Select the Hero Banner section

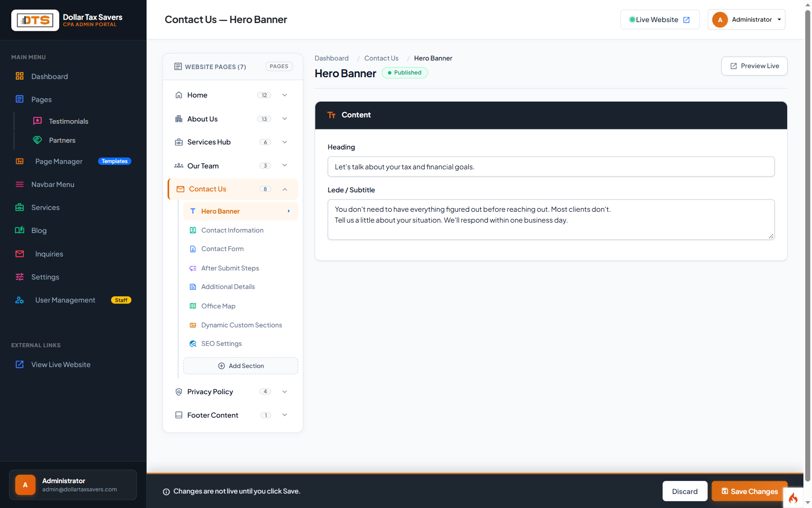240,211
